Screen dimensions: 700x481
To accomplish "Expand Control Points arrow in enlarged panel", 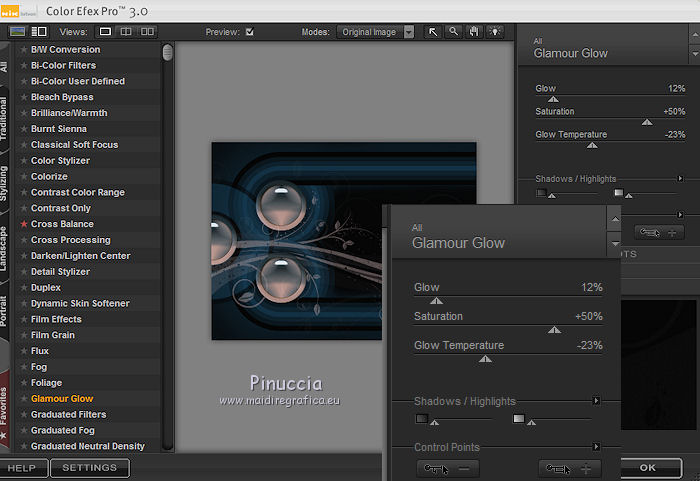I will (x=596, y=447).
